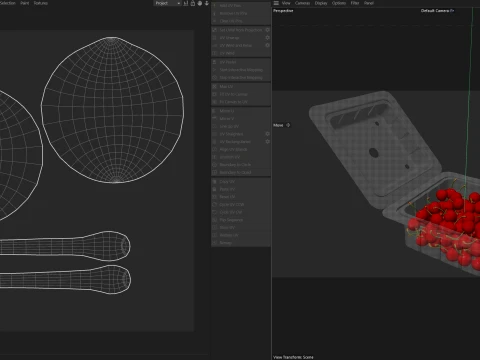Run the UV Unwrap command
480x360 pixels.
(238, 38)
